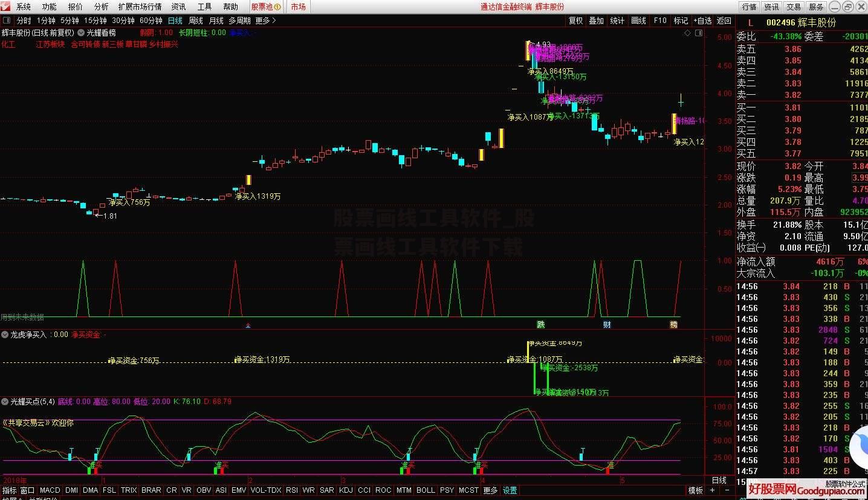Open the 报价 menu

click(x=76, y=7)
